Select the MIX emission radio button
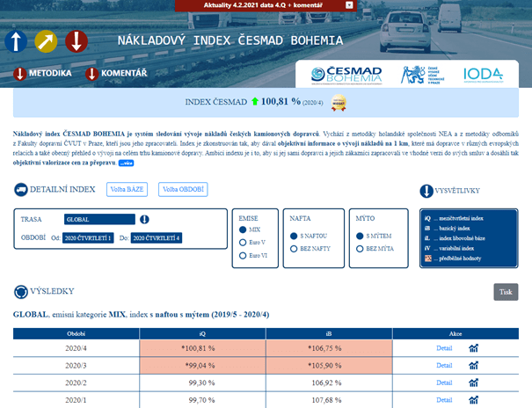Viewport: 532px width, 408px height. [243, 229]
